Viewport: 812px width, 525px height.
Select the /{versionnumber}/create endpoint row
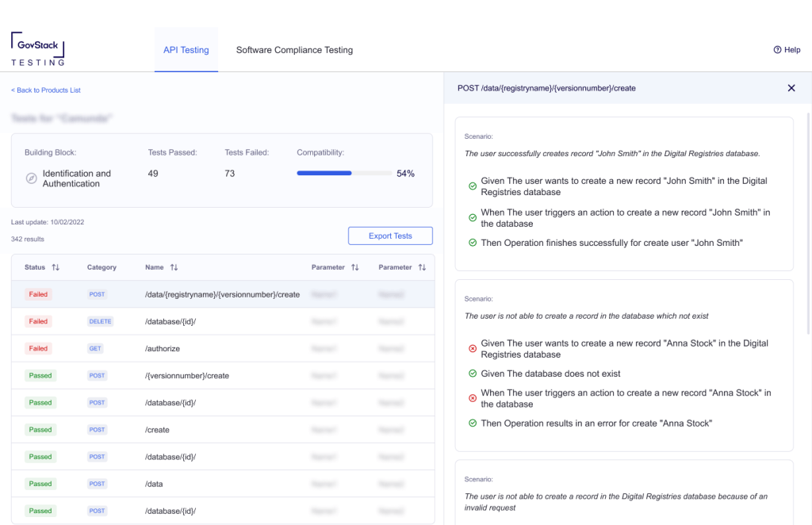[x=223, y=375]
